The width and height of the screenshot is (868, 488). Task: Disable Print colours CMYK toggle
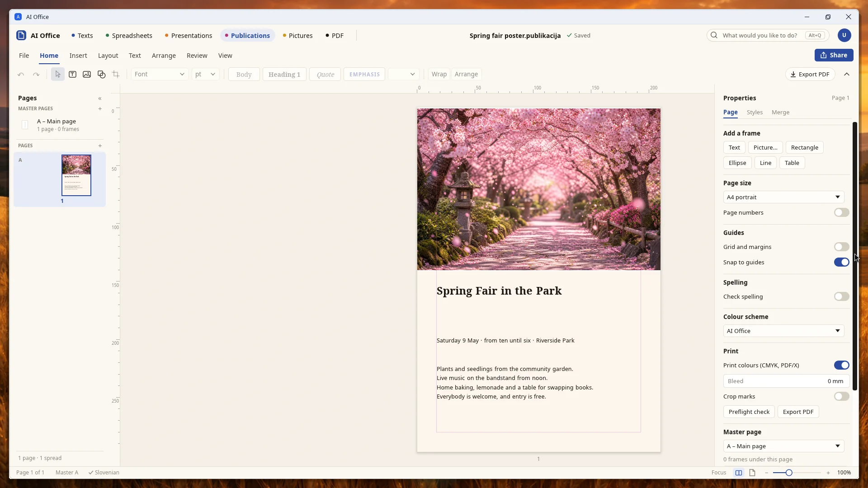[841, 366]
